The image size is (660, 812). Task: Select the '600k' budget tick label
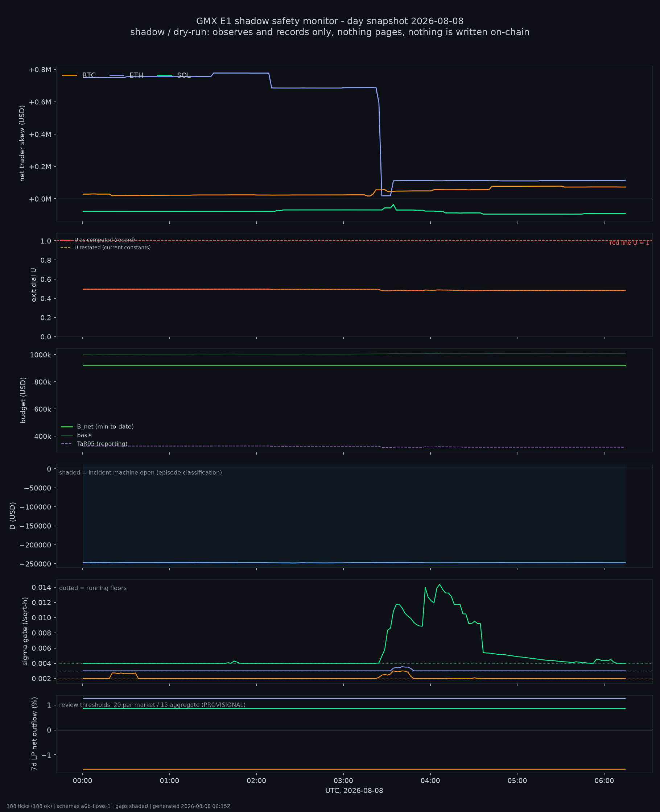(42, 409)
